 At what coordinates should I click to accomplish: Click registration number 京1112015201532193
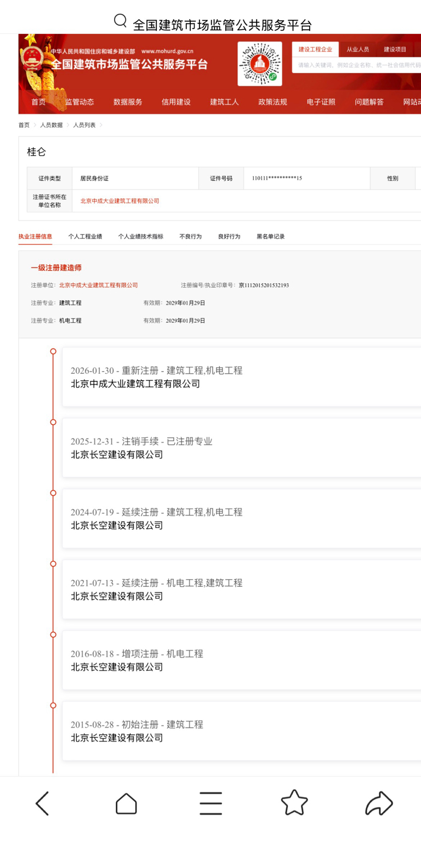[264, 285]
